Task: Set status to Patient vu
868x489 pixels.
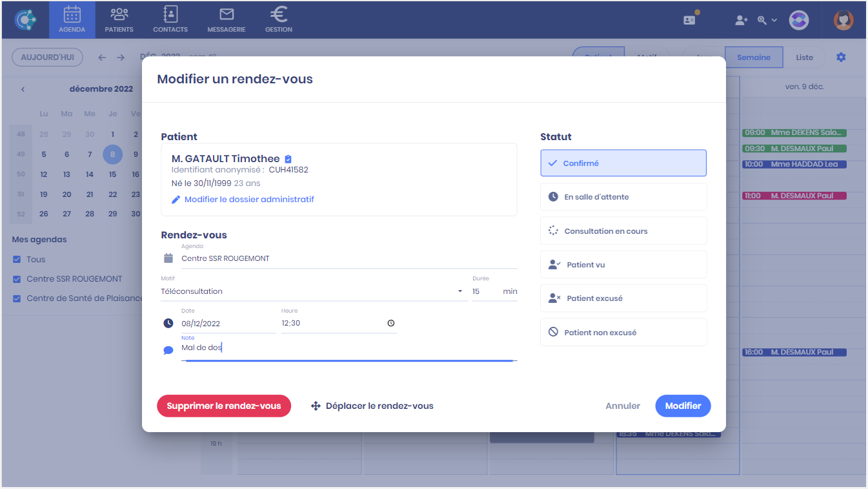Action: (x=623, y=265)
